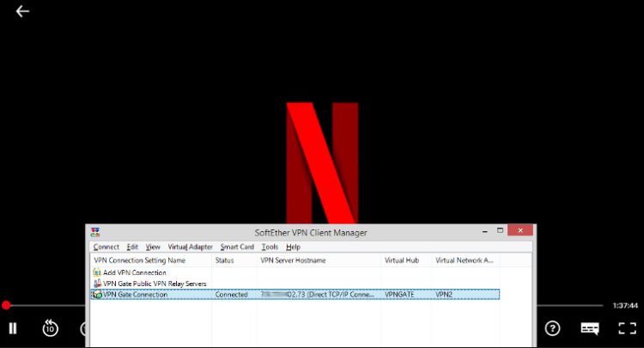Click the red playhead on the progress bar
This screenshot has width=644, height=348.
click(x=6, y=305)
